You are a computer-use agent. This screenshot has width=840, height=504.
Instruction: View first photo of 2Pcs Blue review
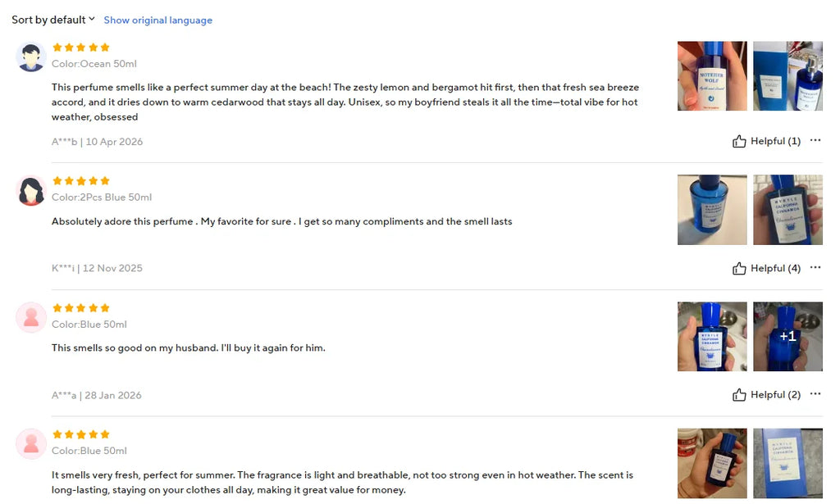[712, 210]
